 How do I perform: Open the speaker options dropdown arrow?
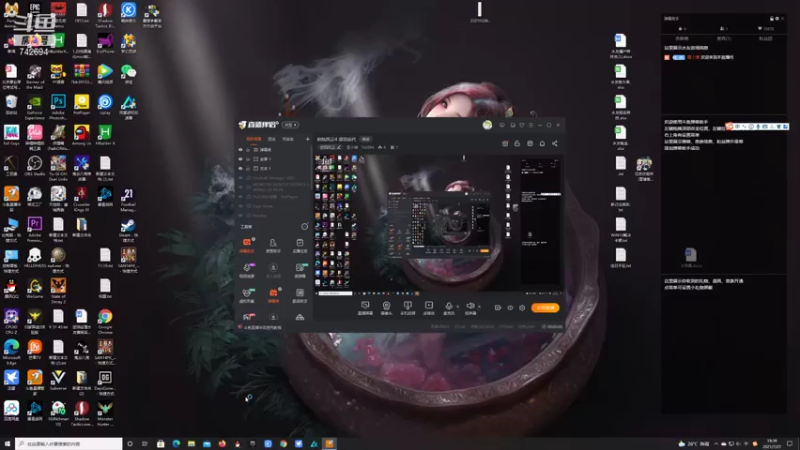479,307
